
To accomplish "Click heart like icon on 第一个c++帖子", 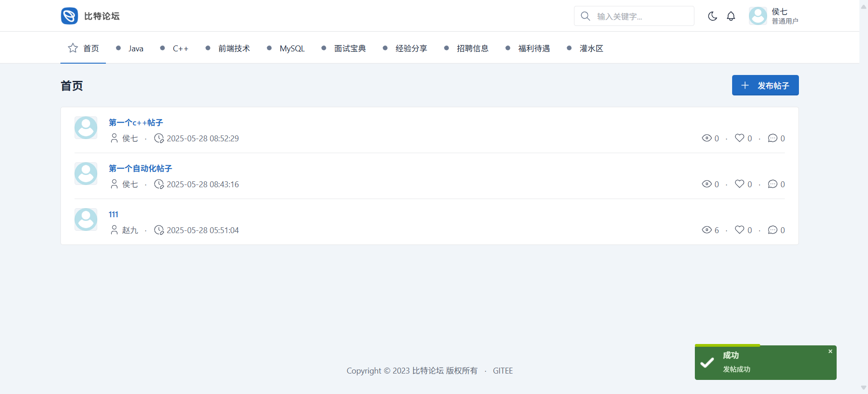I will click(740, 138).
